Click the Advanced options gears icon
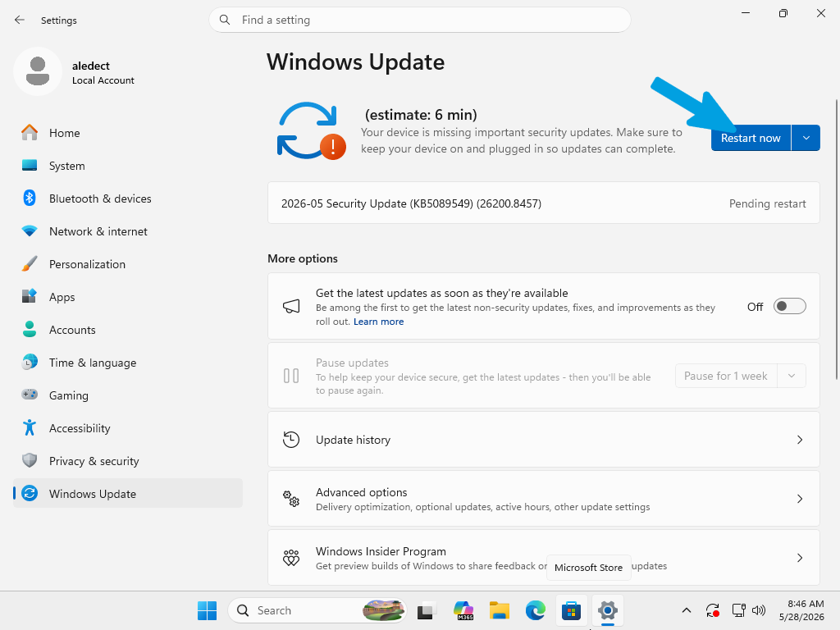The width and height of the screenshot is (840, 630). pos(291,499)
